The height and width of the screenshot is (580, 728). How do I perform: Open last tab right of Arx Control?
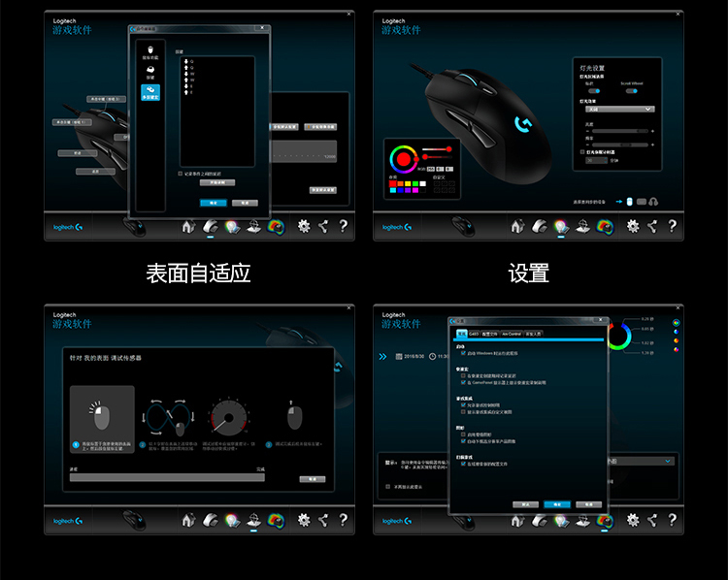[x=533, y=334]
